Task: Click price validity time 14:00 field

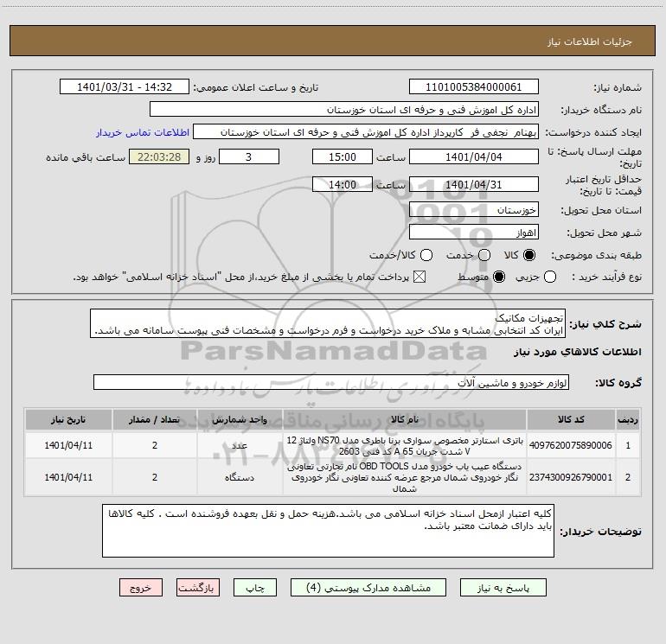Action: click(343, 184)
